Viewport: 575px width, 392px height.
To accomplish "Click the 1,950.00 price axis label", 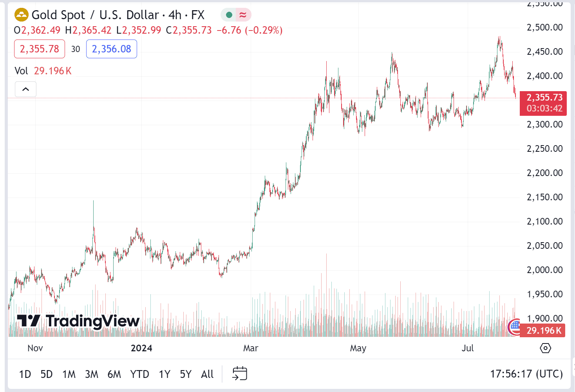I will coord(545,294).
